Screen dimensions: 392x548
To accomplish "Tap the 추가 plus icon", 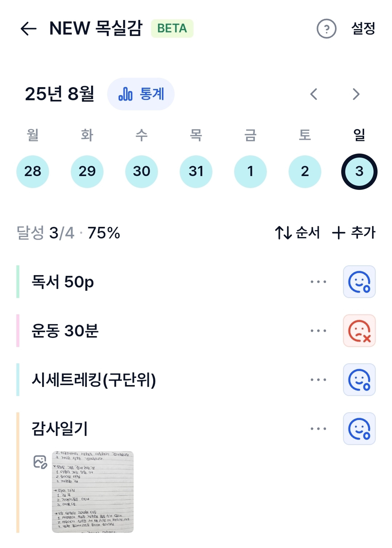I will click(338, 233).
